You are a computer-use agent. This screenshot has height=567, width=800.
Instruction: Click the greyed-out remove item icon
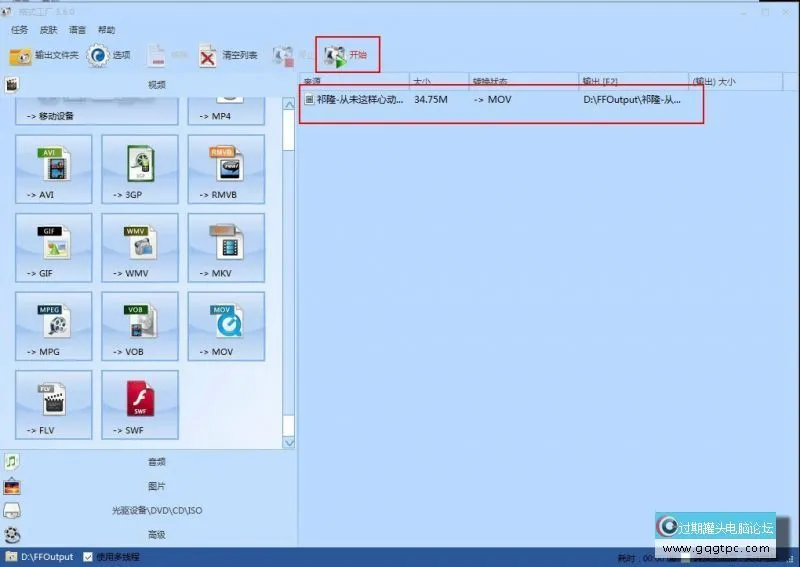pos(158,56)
